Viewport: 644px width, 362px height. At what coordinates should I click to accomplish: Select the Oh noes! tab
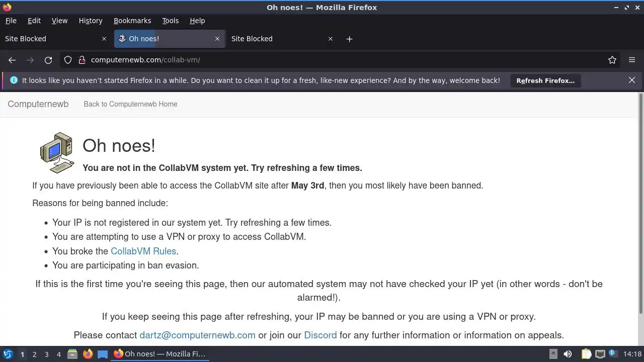click(x=169, y=39)
